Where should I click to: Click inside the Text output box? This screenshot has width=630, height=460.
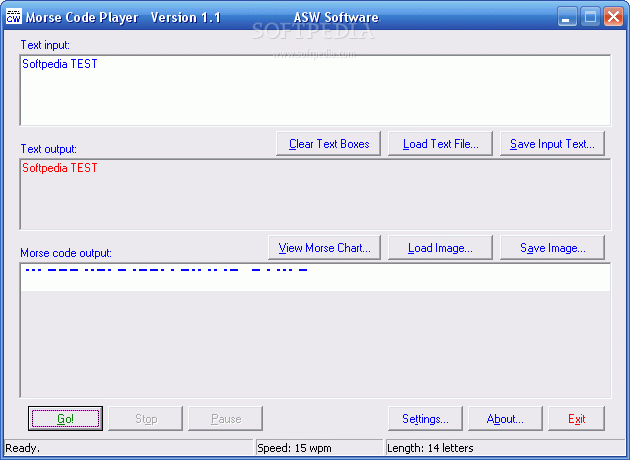point(315,194)
